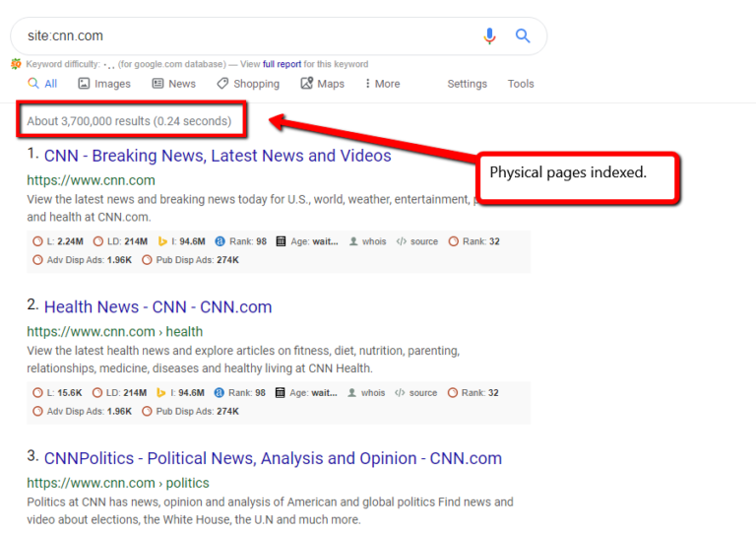This screenshot has width=756, height=533.
Task: Click the CNN Politics description snippet
Action: (x=270, y=510)
